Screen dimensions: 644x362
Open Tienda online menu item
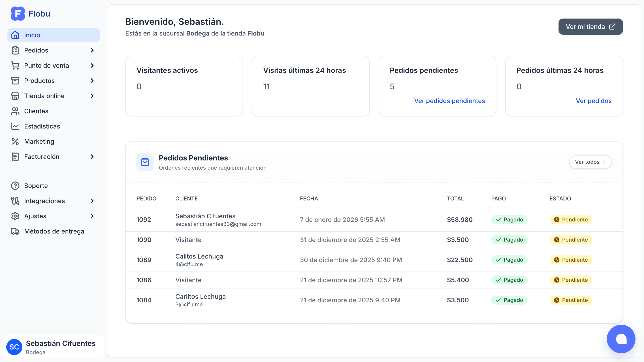tap(44, 96)
